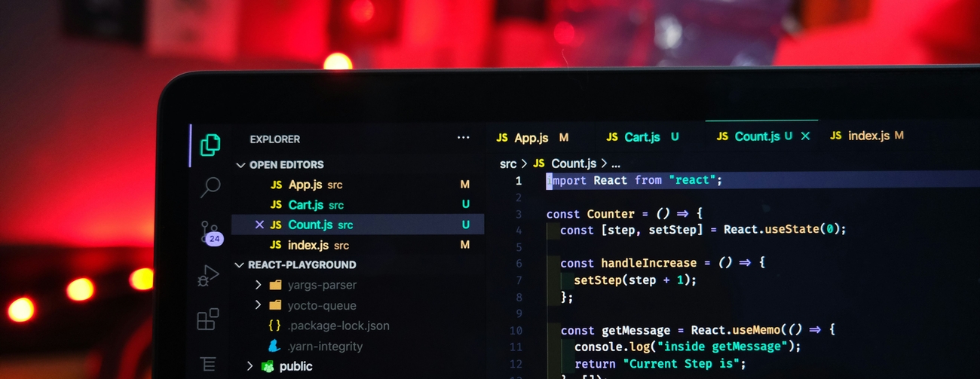This screenshot has width=980, height=379.
Task: Open the Extensions icon
Action: 208,319
